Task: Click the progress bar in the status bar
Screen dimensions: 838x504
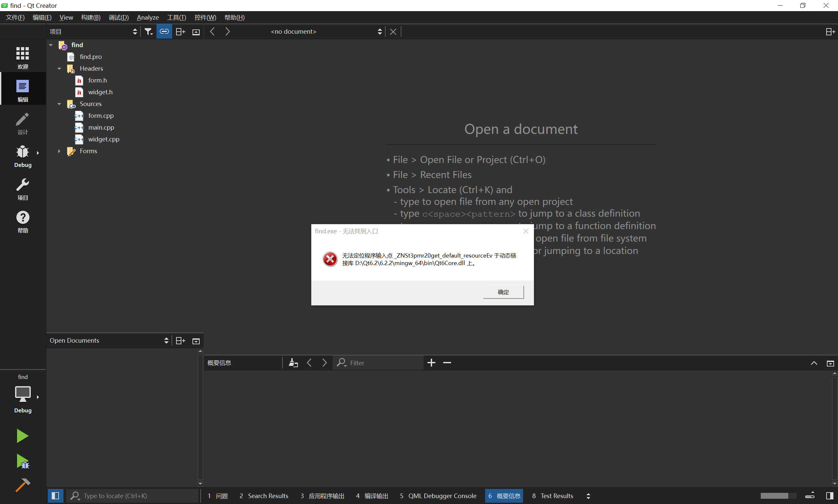Action: [x=778, y=496]
